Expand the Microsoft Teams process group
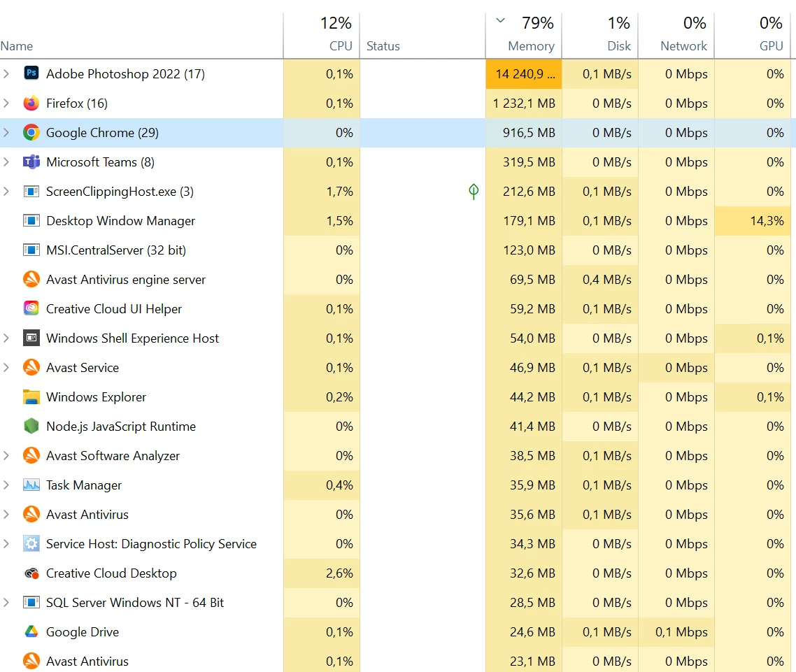This screenshot has height=672, width=796. pos(6,162)
